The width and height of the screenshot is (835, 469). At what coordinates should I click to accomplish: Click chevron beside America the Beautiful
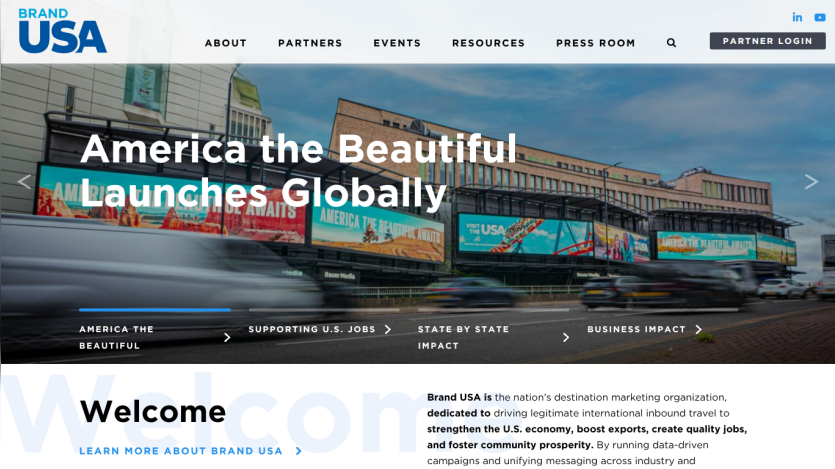(x=227, y=338)
